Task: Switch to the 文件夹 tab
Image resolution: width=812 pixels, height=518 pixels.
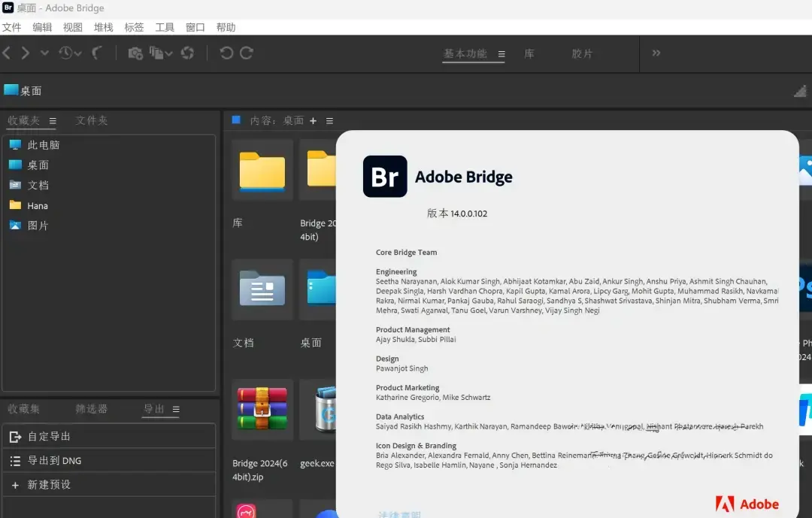Action: (x=91, y=120)
